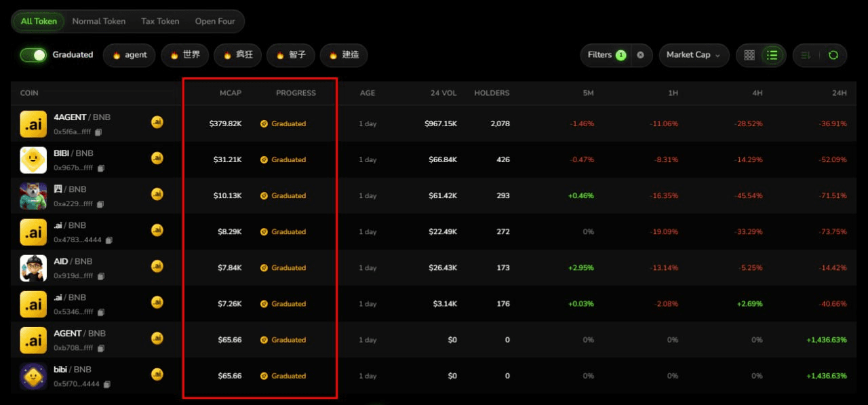The width and height of the screenshot is (868, 405).
Task: Click the Graduated status in the BIBI row
Action: click(x=283, y=159)
